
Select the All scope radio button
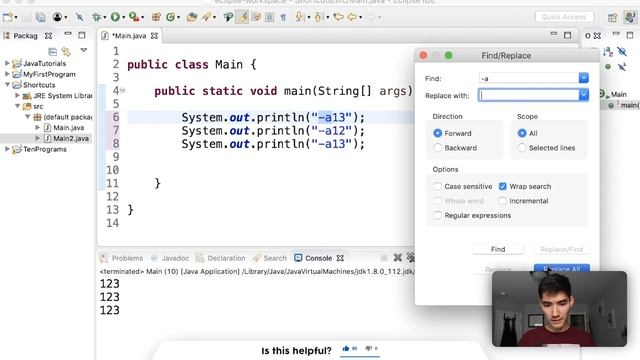(x=522, y=133)
